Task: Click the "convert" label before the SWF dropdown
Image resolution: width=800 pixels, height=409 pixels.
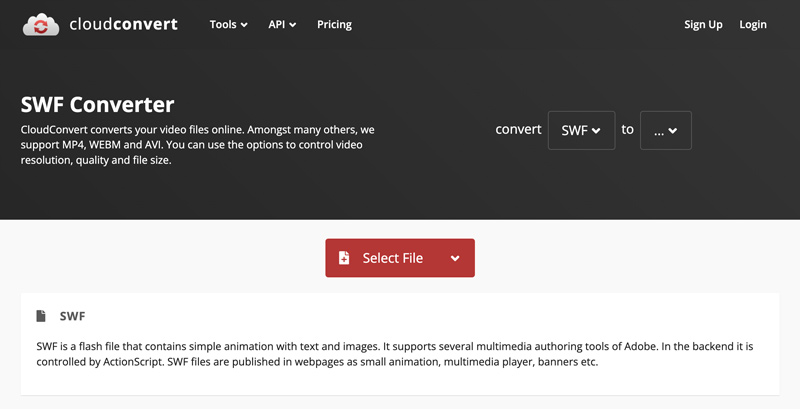Action: [518, 130]
